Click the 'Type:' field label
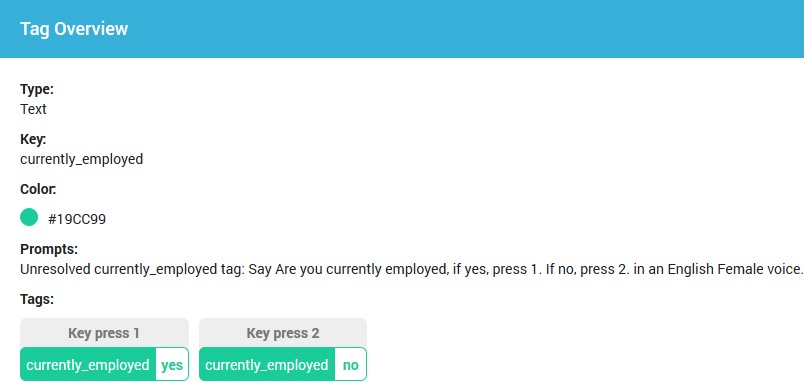This screenshot has width=804, height=386. pos(37,89)
